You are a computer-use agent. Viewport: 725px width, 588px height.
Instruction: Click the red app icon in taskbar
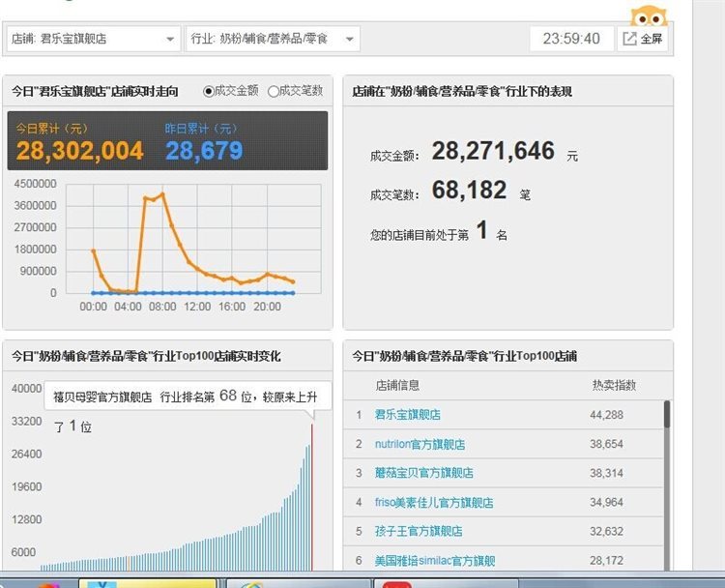pos(396,585)
